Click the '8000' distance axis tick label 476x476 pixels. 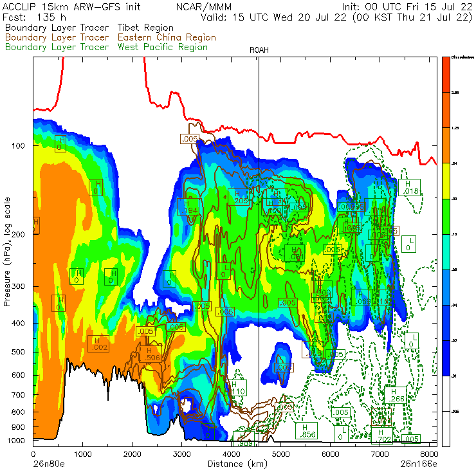[428, 454]
